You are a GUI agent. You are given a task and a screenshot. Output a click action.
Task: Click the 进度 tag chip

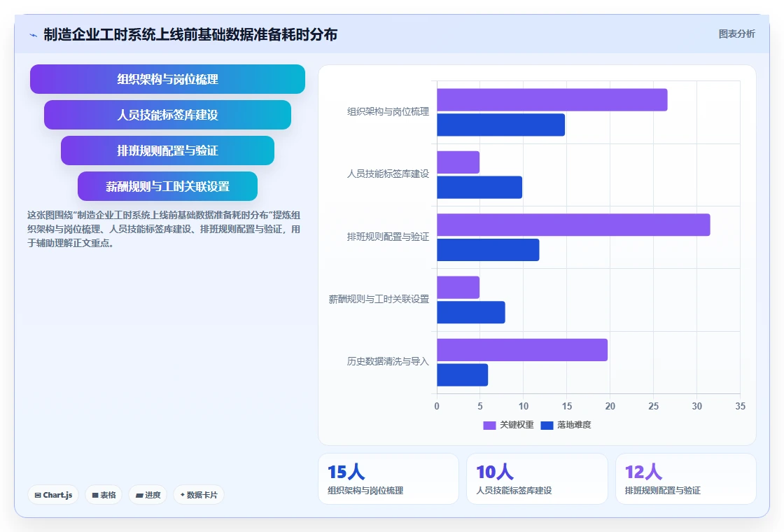click(x=148, y=495)
